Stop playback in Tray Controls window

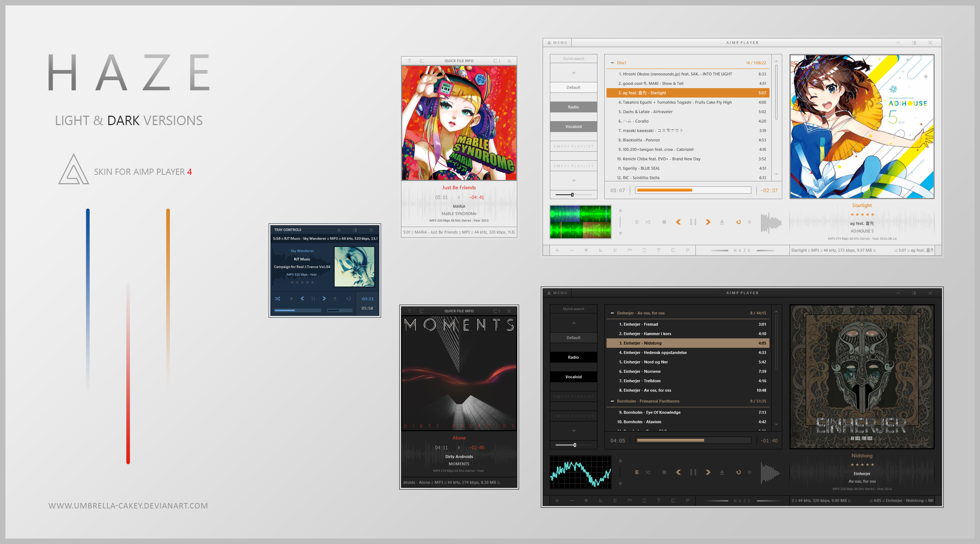coord(291,298)
